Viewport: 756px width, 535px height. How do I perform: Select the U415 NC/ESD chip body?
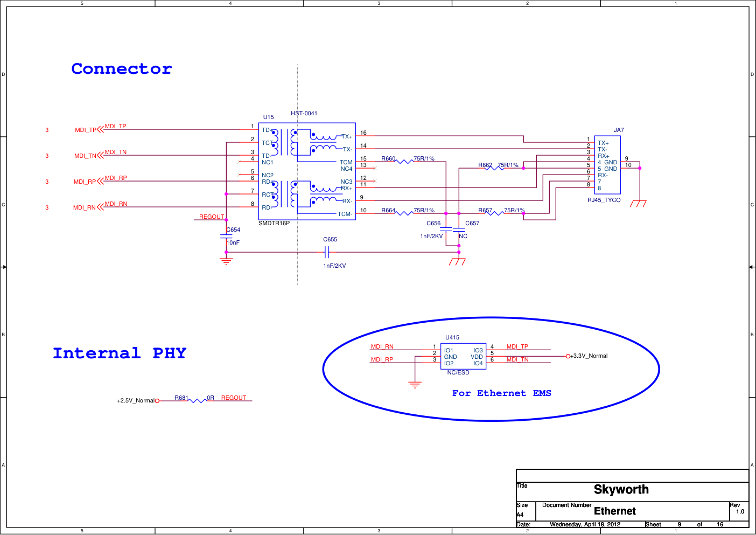463,357
